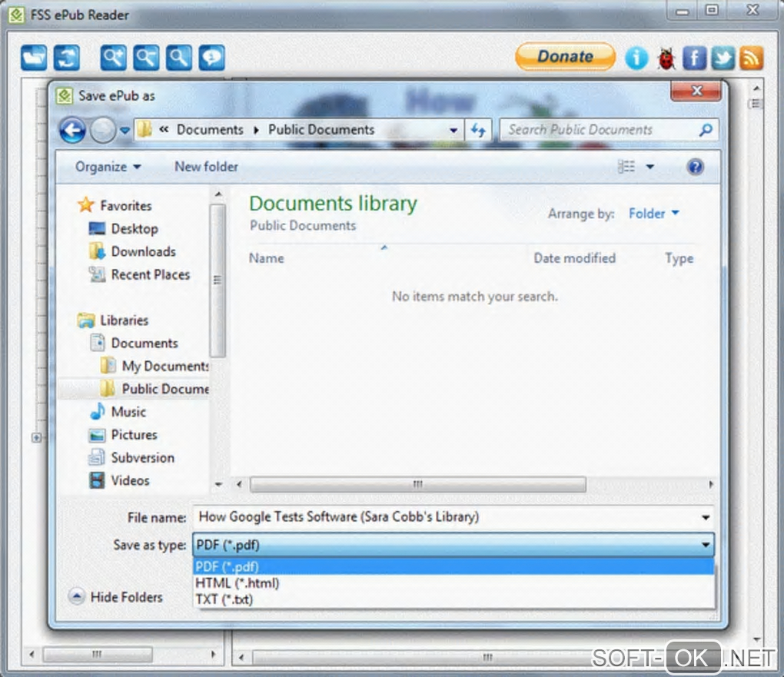Click the convert/refresh toolbar icon

click(67, 58)
